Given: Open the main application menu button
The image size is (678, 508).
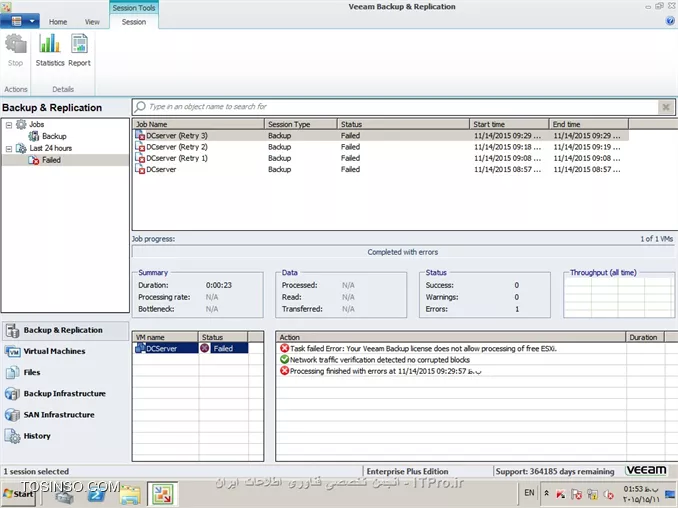Looking at the screenshot, I should pyautogui.click(x=20, y=21).
